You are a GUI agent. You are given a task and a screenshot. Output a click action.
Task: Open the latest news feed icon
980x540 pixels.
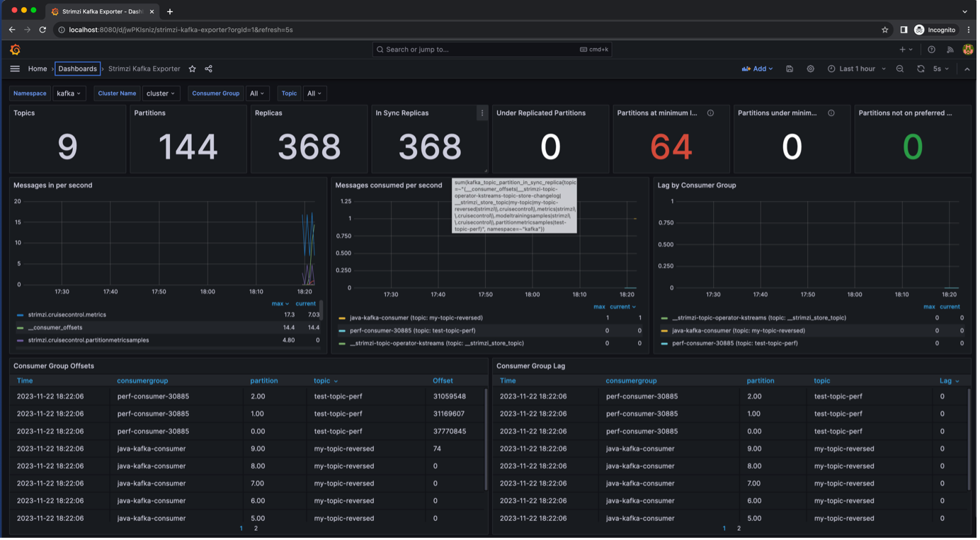pyautogui.click(x=950, y=50)
